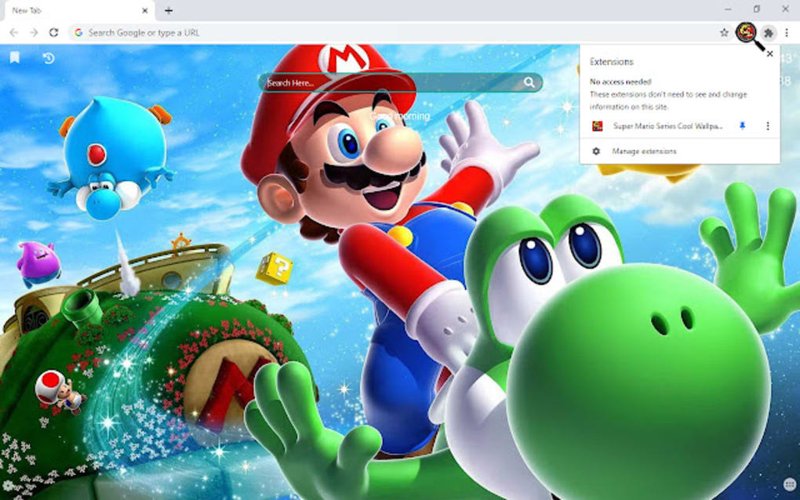Open Chrome's three-dot menu

coord(786,33)
